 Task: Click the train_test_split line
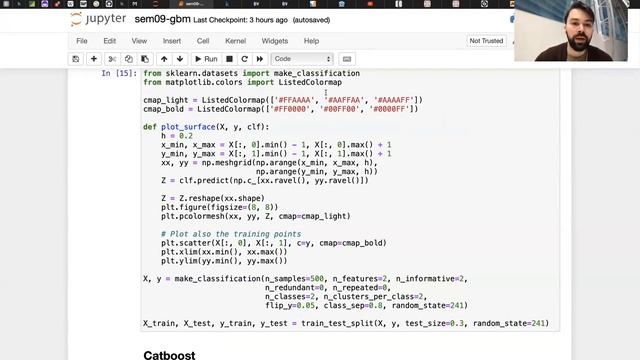coord(346,324)
